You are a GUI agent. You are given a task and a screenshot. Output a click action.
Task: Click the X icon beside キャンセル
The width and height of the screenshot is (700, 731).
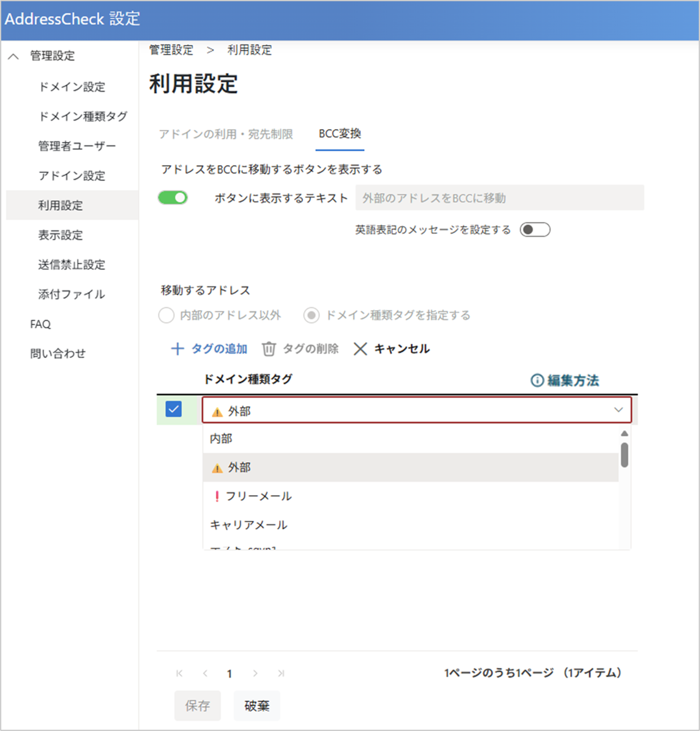(x=360, y=349)
